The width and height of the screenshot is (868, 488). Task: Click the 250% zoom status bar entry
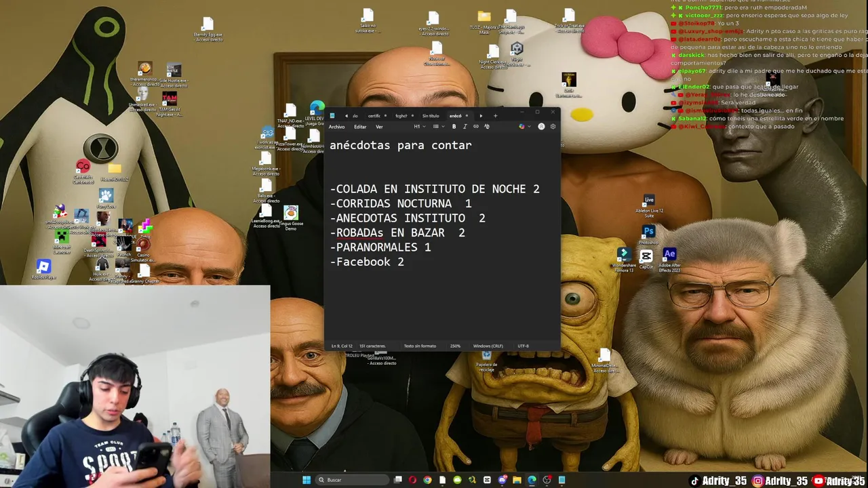tap(455, 346)
